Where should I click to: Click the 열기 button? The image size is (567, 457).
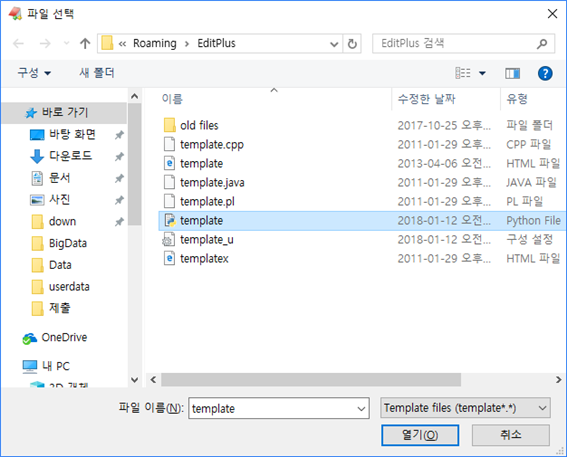pyautogui.click(x=420, y=435)
